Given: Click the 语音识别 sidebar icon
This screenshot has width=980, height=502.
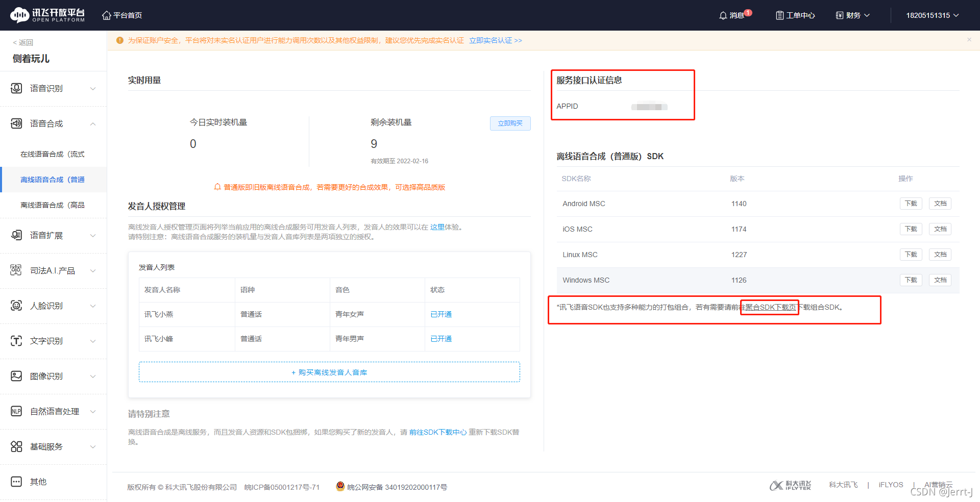Looking at the screenshot, I should coord(16,88).
